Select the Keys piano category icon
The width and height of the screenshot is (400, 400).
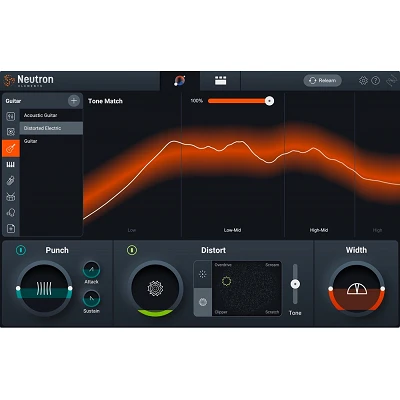pyautogui.click(x=11, y=165)
